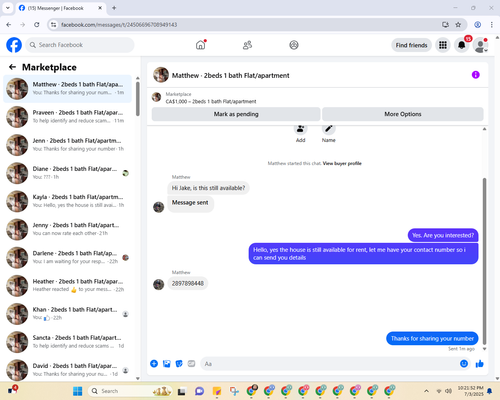Open the Jenny conversation

(x=67, y=229)
